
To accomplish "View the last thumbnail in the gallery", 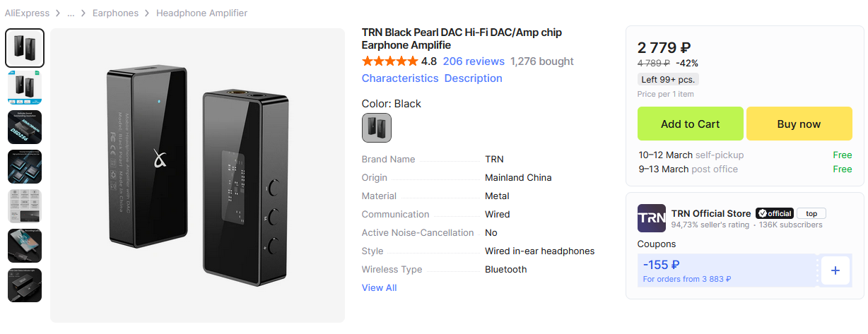I will (x=25, y=285).
